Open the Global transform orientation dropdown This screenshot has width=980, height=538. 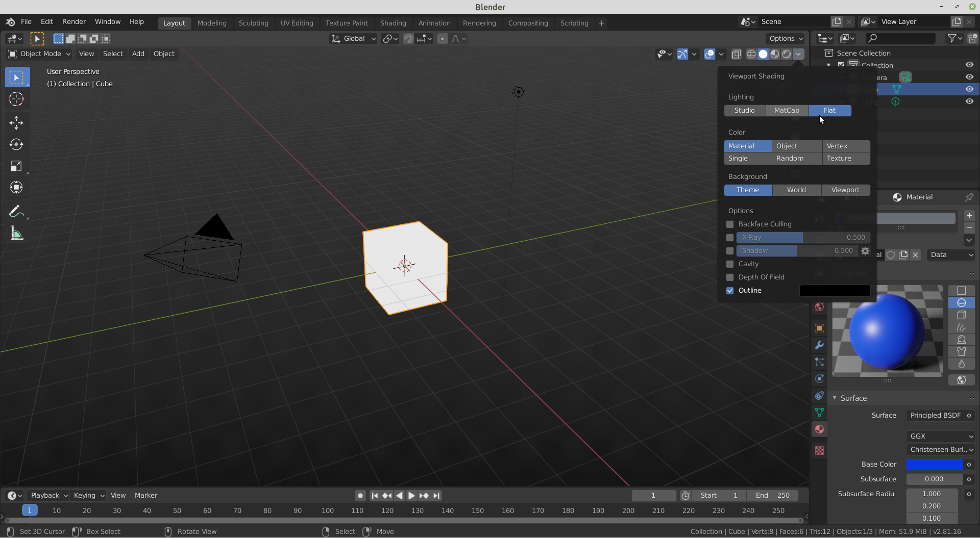[352, 38]
